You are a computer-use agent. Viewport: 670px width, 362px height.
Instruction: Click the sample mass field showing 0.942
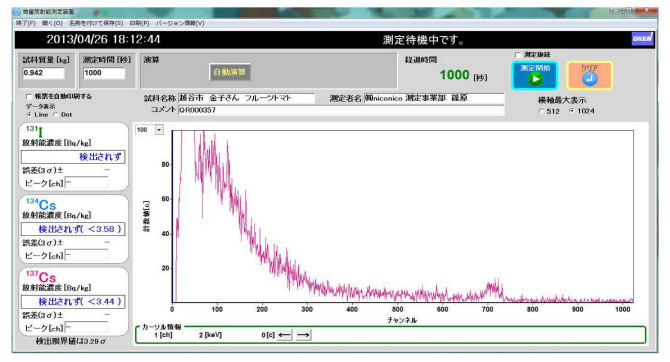point(43,73)
